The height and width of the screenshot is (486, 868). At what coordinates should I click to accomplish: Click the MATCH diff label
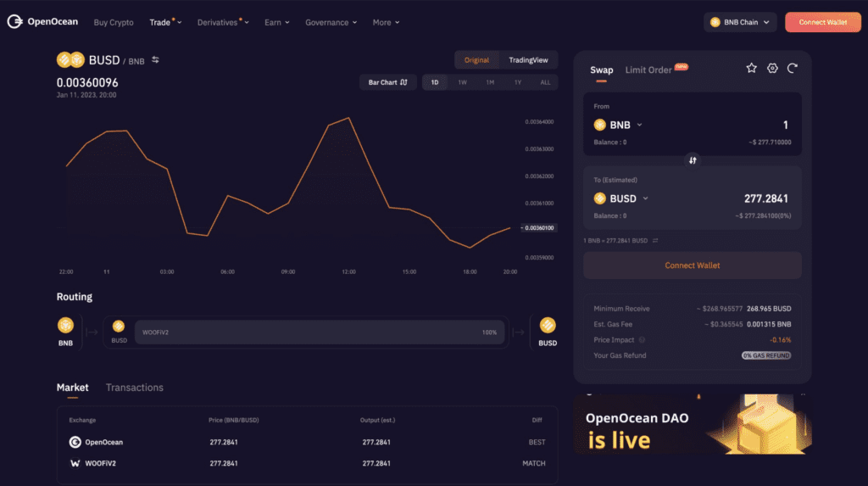point(534,463)
